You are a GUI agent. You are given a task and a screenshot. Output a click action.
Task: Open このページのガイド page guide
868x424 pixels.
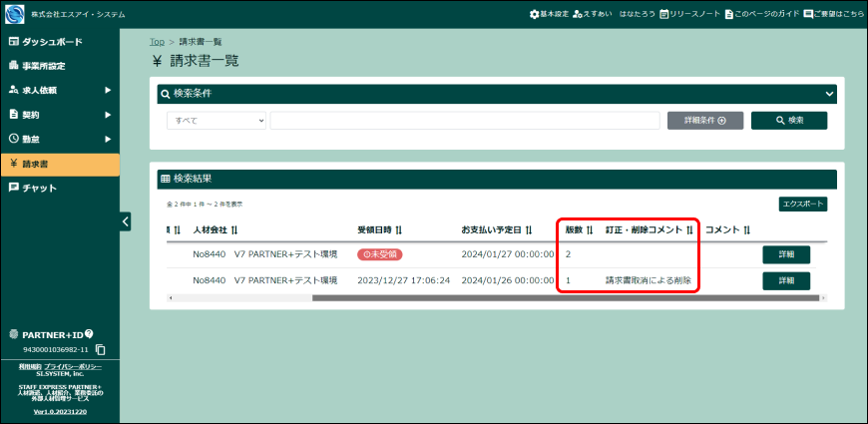[x=761, y=14]
